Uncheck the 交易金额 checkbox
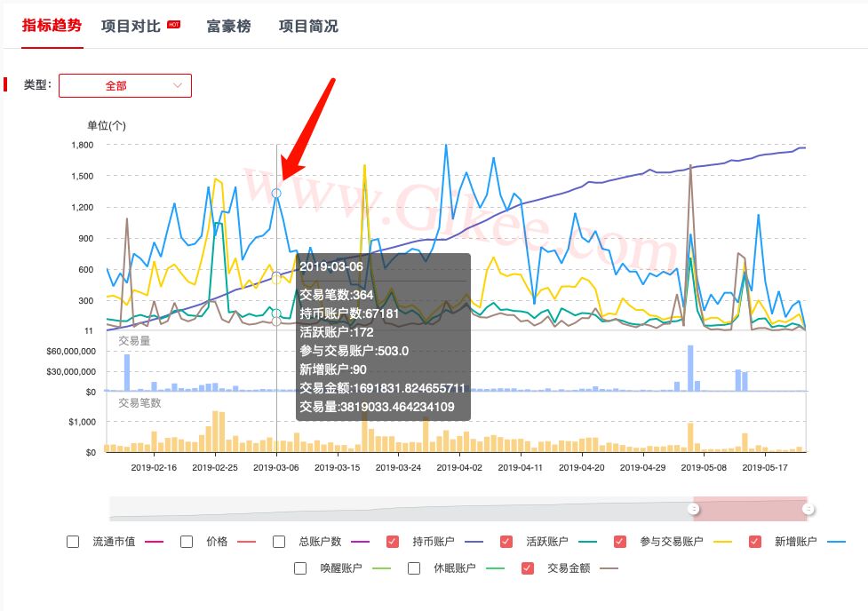The height and width of the screenshot is (611, 868). coord(528,568)
